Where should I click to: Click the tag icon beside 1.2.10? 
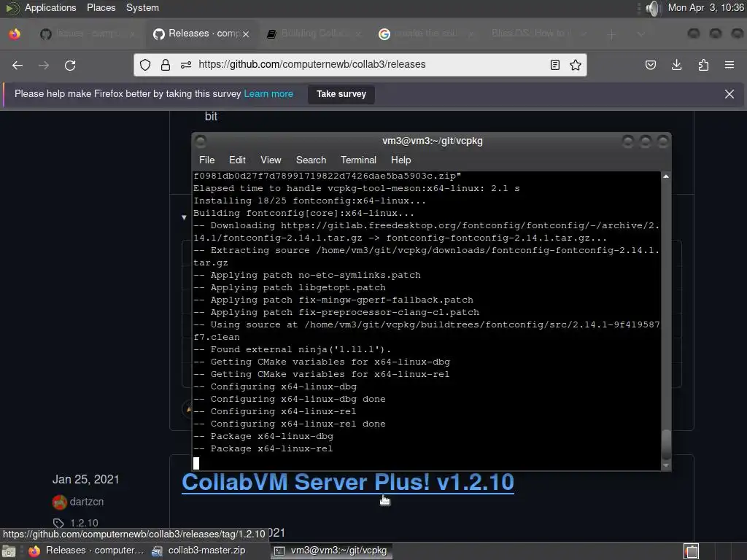tap(58, 523)
